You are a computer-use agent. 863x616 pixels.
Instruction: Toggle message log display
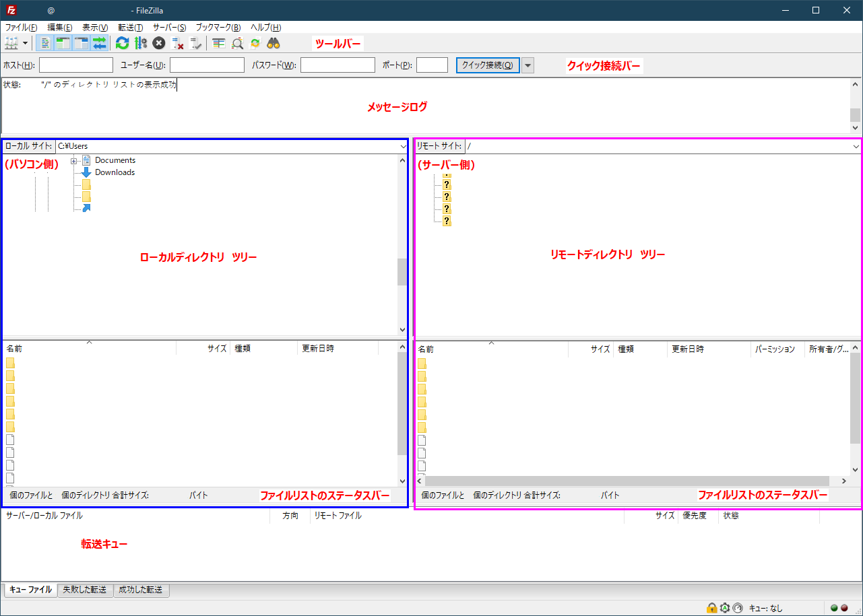coord(45,43)
